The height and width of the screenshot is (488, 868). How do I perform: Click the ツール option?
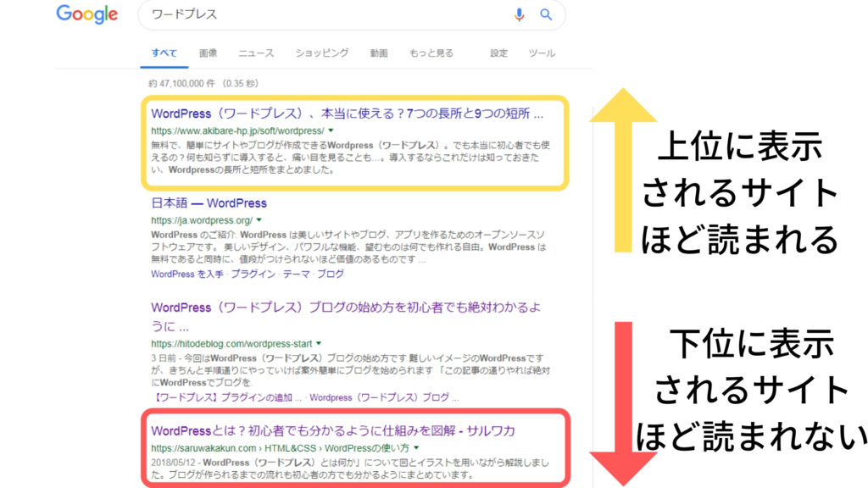[542, 53]
